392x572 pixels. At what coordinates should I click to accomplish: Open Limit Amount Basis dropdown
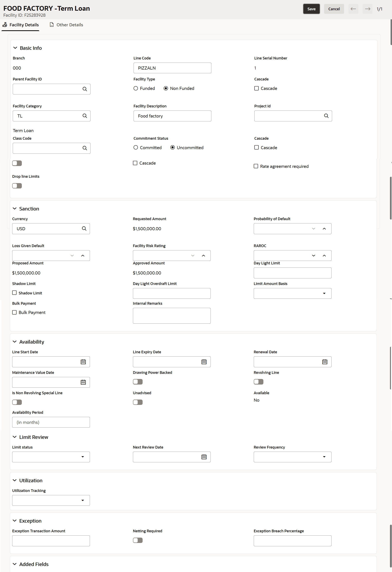[x=292, y=293]
